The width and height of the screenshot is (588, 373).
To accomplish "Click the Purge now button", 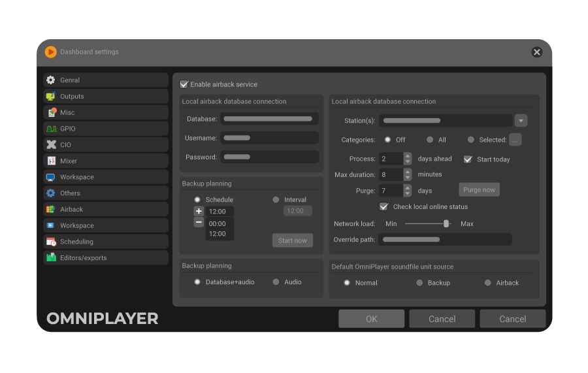I will click(479, 189).
